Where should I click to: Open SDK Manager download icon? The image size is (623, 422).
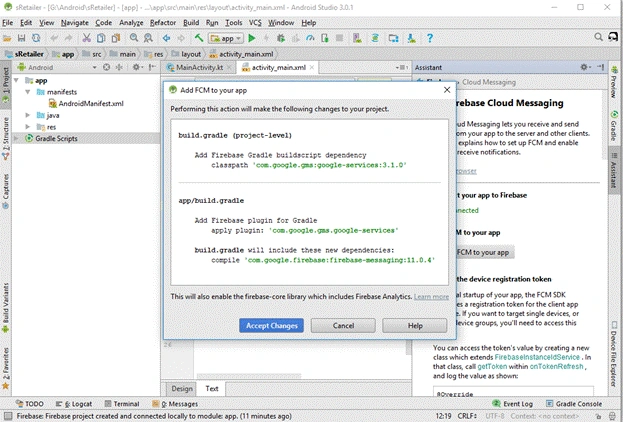click(x=411, y=38)
